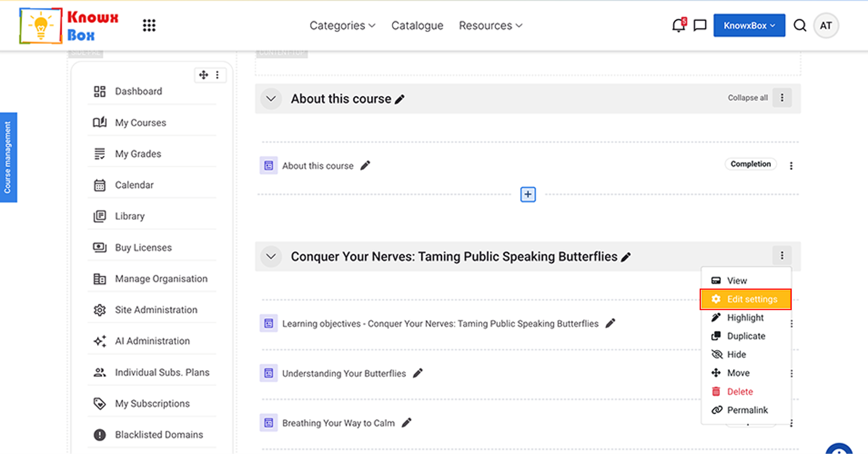Open My Courses in the sidebar
The width and height of the screenshot is (868, 454).
click(x=152, y=123)
